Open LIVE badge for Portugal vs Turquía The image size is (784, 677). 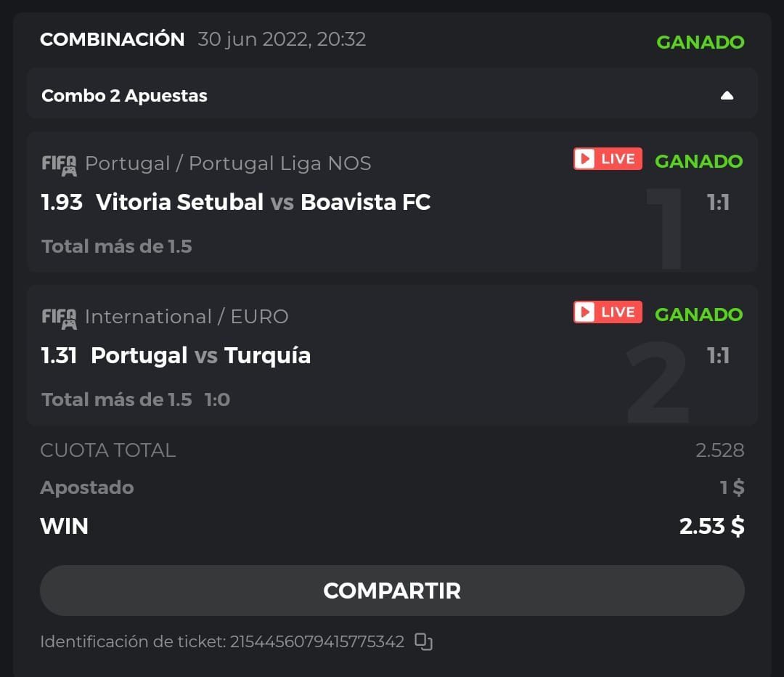(x=608, y=312)
